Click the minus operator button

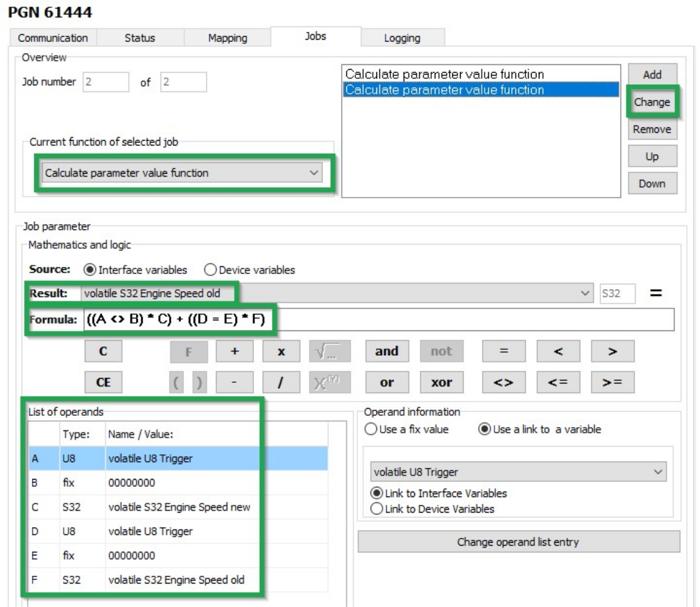(x=234, y=382)
